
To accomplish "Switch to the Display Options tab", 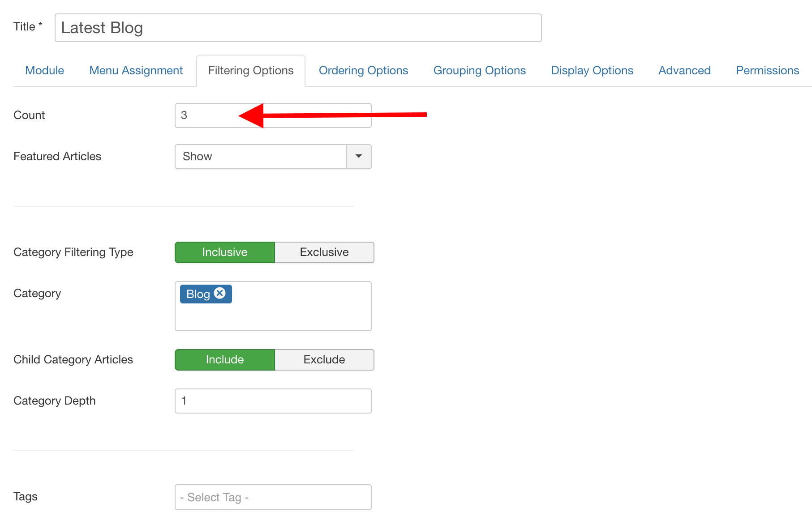I will (x=592, y=71).
